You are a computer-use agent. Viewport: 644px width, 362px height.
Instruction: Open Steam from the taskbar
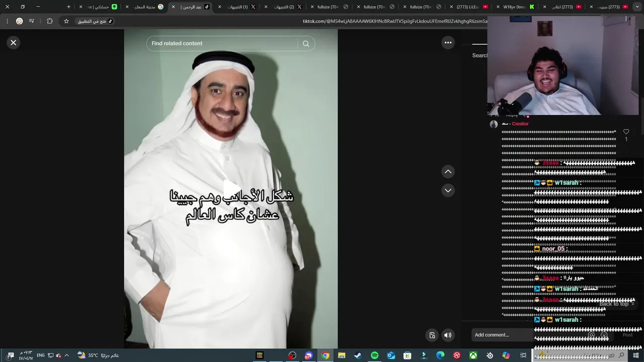358,355
